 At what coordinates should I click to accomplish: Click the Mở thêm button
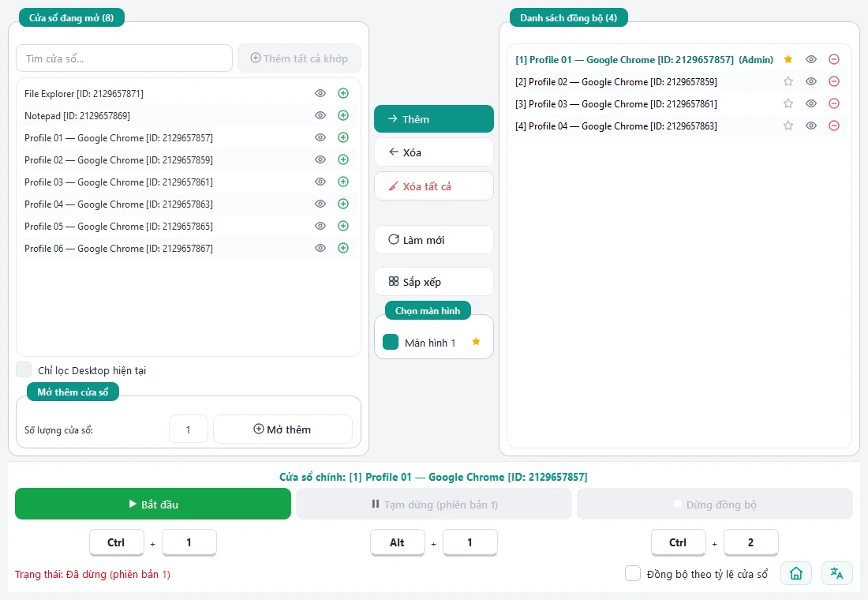(282, 429)
